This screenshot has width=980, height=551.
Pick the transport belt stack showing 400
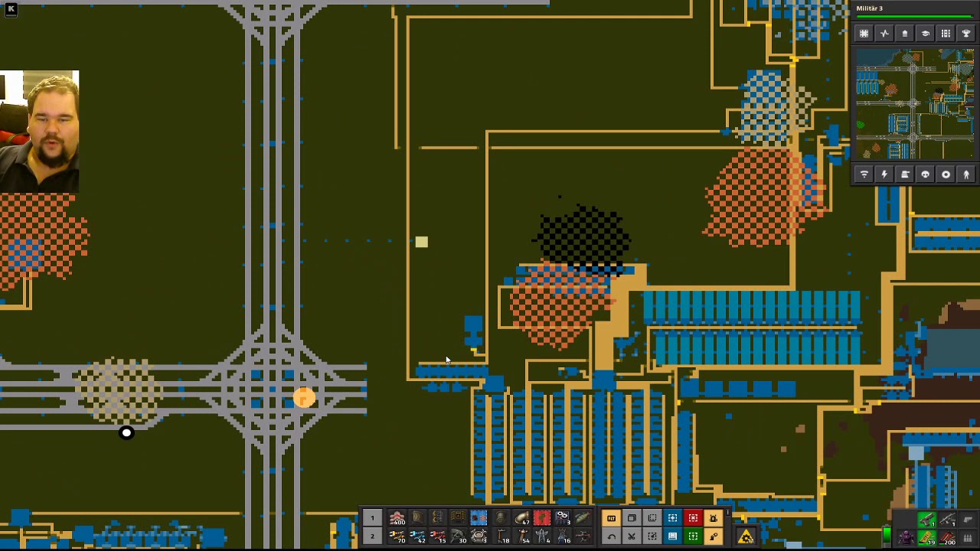397,518
